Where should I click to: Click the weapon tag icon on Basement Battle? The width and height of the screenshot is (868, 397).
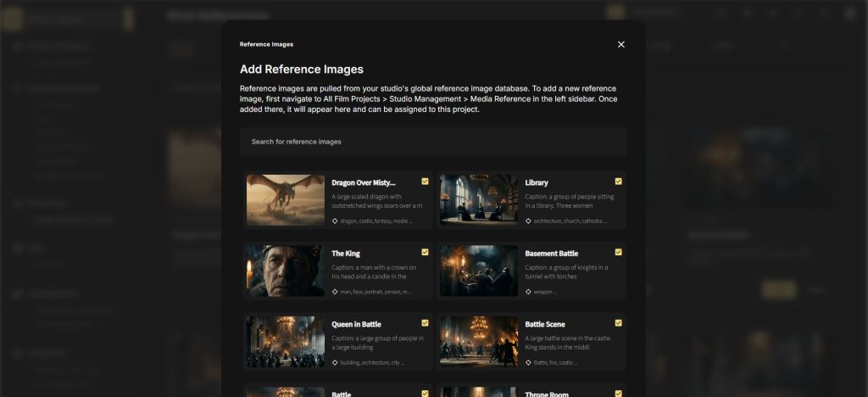click(528, 292)
